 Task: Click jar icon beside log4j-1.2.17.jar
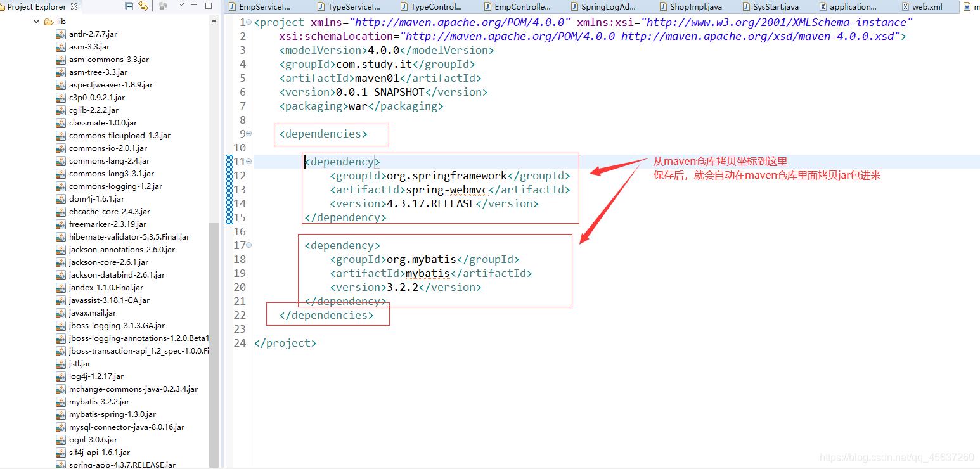(x=61, y=376)
